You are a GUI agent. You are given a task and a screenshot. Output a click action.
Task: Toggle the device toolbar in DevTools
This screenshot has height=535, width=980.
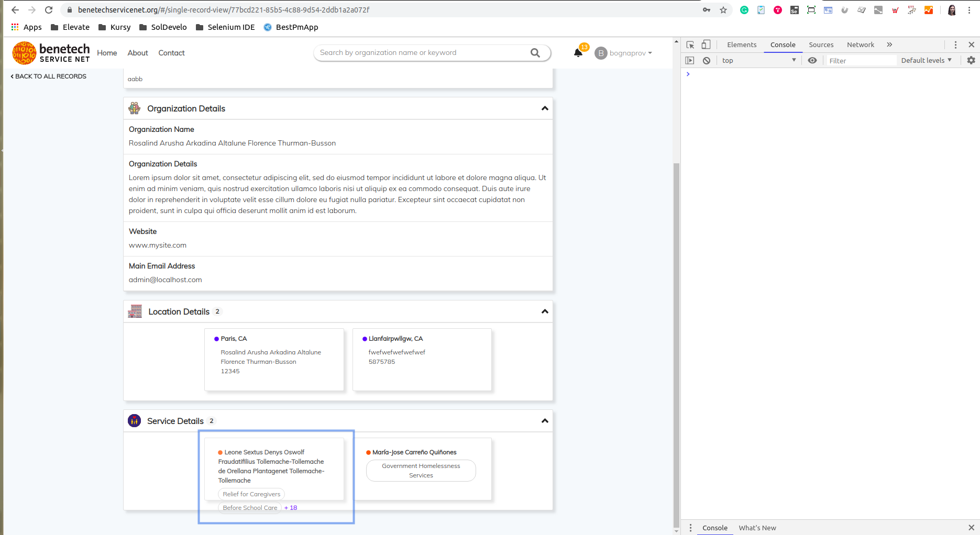pyautogui.click(x=706, y=44)
